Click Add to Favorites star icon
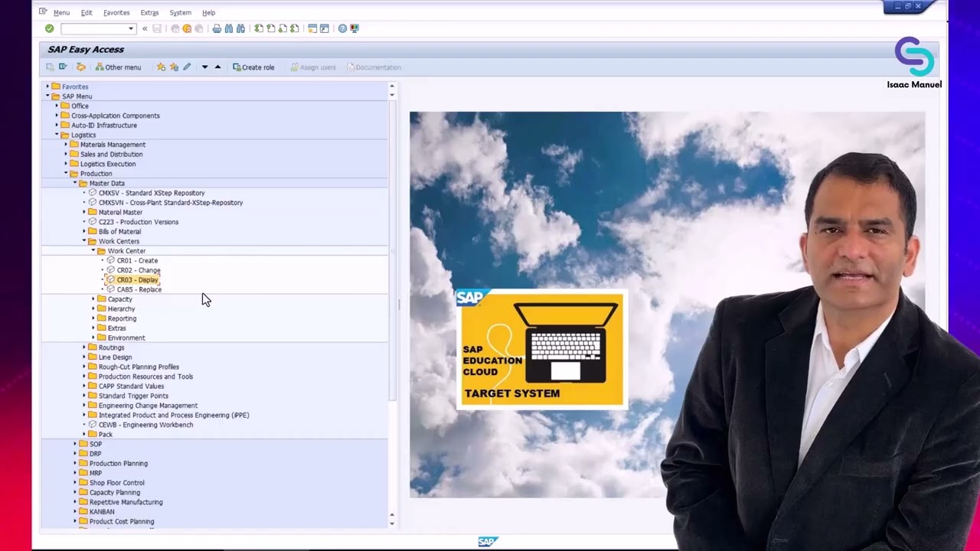980x551 pixels. [161, 67]
